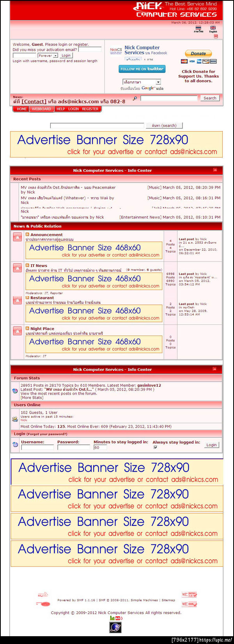Collapse the first Info Center section
The height and width of the screenshot is (644, 234).
coord(215,170)
